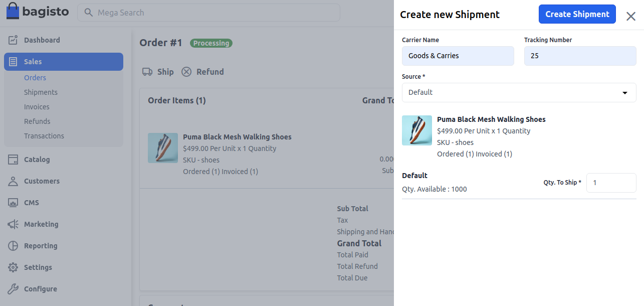Open the Customers section icon
This screenshot has height=306, width=644.
click(14, 181)
